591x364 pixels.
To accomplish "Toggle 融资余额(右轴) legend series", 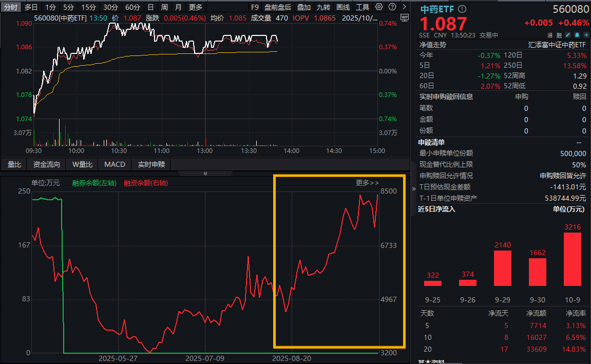I will [x=146, y=183].
